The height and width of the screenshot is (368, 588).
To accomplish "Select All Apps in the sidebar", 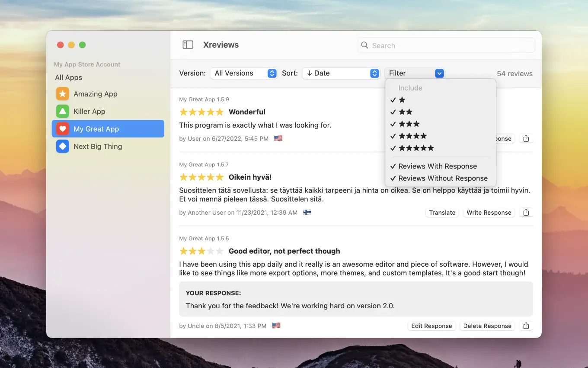I will point(68,77).
